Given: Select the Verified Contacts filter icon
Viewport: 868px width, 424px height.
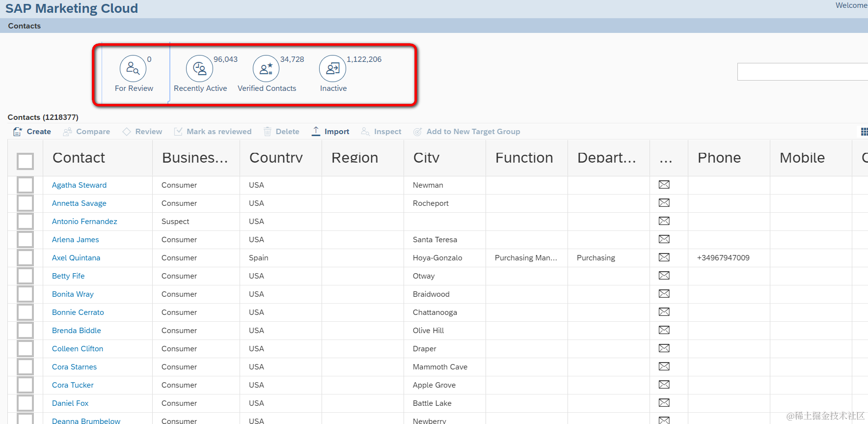Looking at the screenshot, I should coord(266,68).
